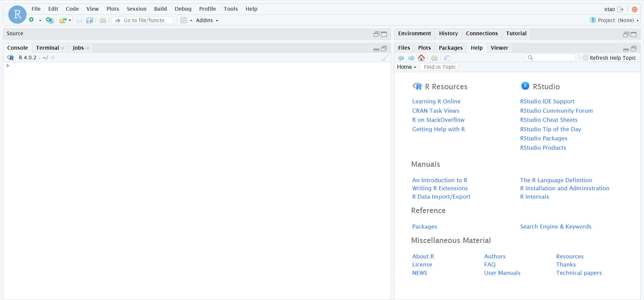
Task: Open the Home dropdown in Help pane
Action: (406, 67)
